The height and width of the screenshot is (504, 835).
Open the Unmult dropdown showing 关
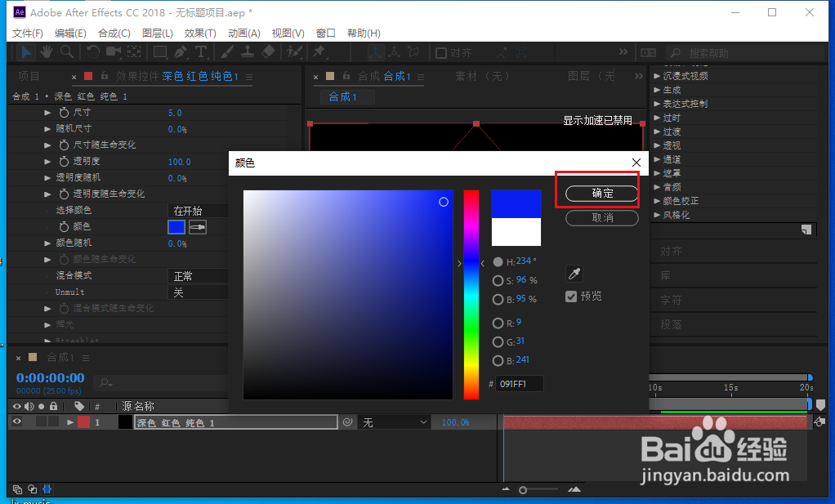(x=198, y=292)
